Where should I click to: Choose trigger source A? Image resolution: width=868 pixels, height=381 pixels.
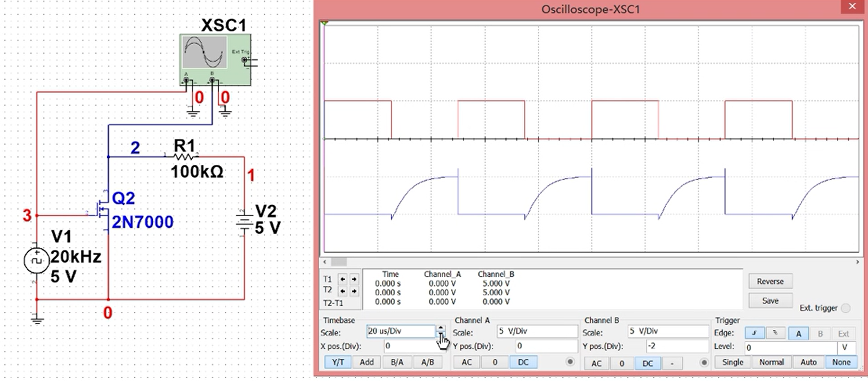798,333
